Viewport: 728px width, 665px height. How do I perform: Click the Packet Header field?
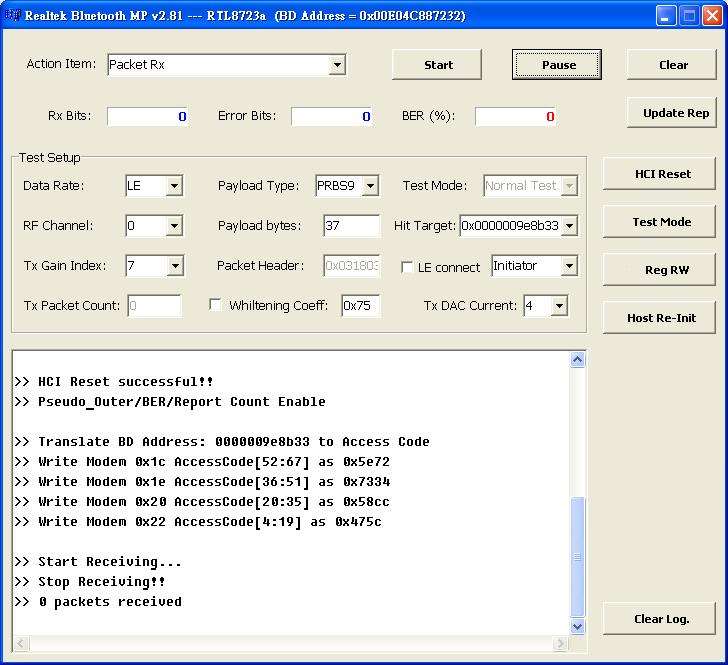click(351, 266)
